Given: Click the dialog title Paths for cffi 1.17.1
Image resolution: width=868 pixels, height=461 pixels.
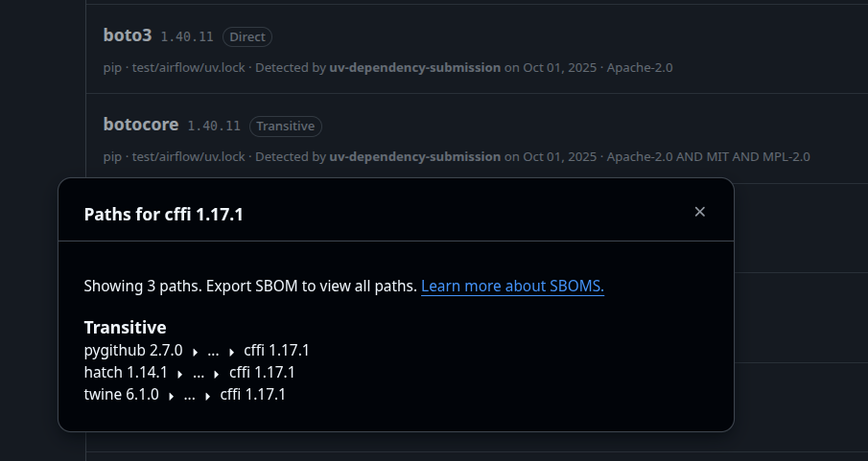Looking at the screenshot, I should (x=164, y=214).
